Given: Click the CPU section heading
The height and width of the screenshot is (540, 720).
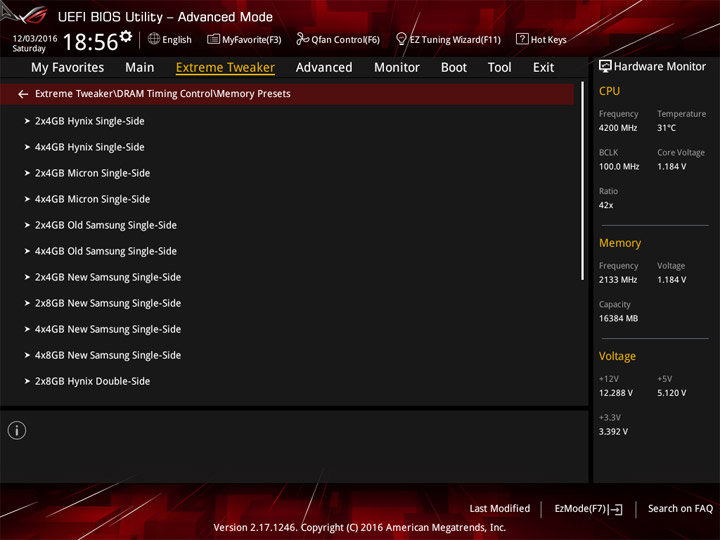Looking at the screenshot, I should [609, 91].
